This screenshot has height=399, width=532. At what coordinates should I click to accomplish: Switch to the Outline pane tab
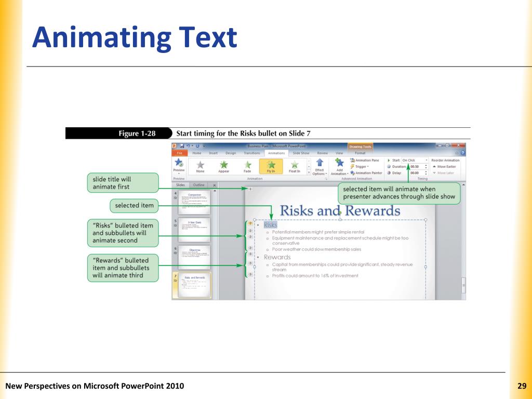199,185
